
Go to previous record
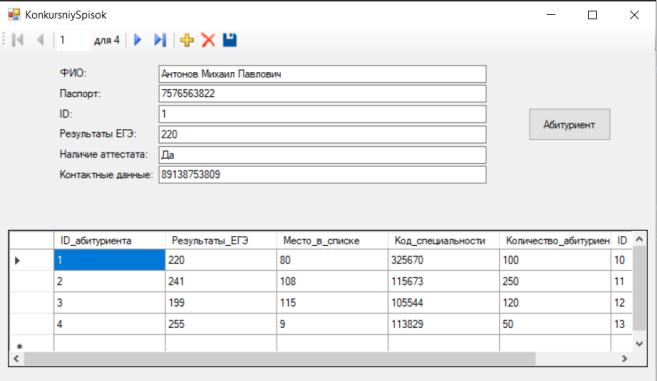pos(40,40)
